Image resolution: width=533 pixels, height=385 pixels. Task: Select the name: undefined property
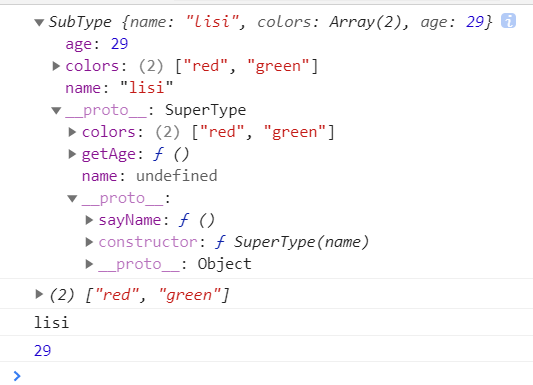149,176
